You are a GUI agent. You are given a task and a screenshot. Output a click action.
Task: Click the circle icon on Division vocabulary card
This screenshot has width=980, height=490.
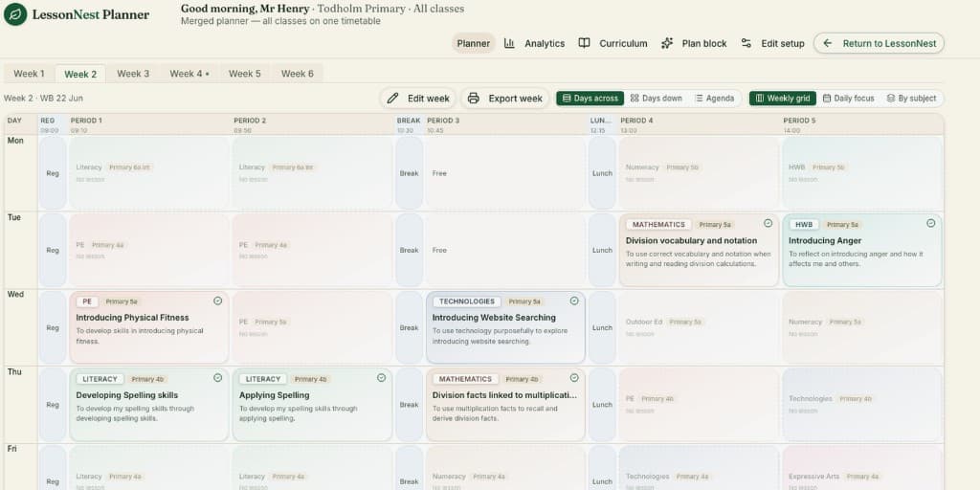(768, 223)
